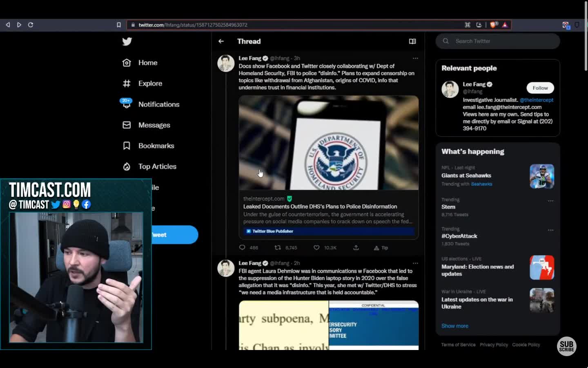Image resolution: width=588 pixels, height=368 pixels.
Task: Open Giants at Seahawks trend
Action: (x=466, y=175)
